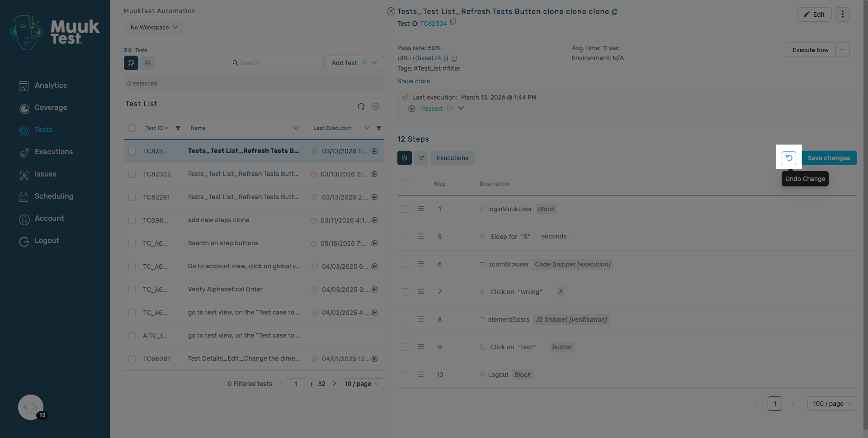The width and height of the screenshot is (868, 438).
Task: Change steps page size from 100 / page
Action: click(x=832, y=404)
